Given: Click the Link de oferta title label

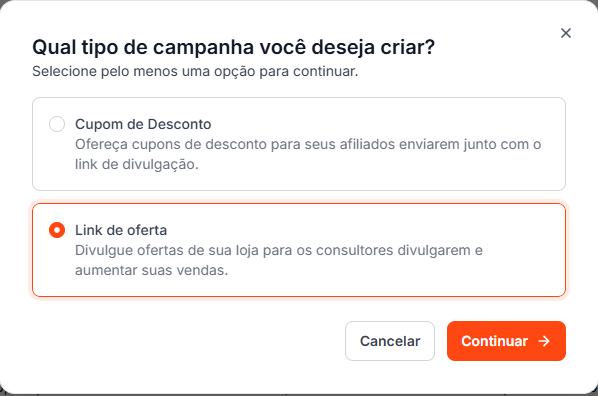Looking at the screenshot, I should pos(121,230).
